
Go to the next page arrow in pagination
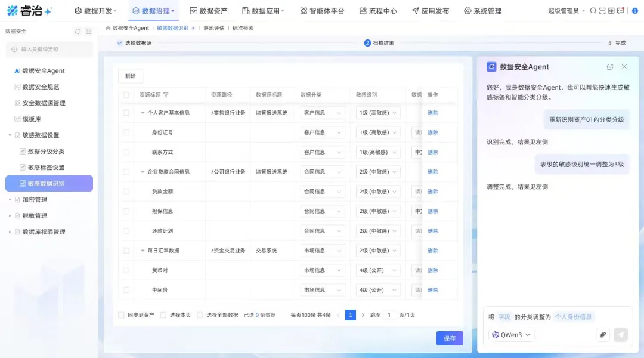[x=363, y=315]
